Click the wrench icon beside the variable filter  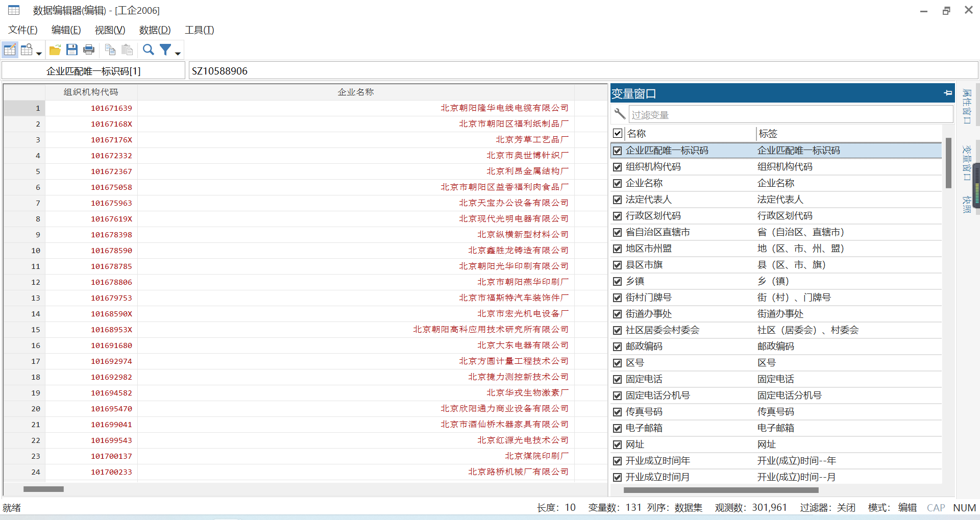click(x=620, y=114)
